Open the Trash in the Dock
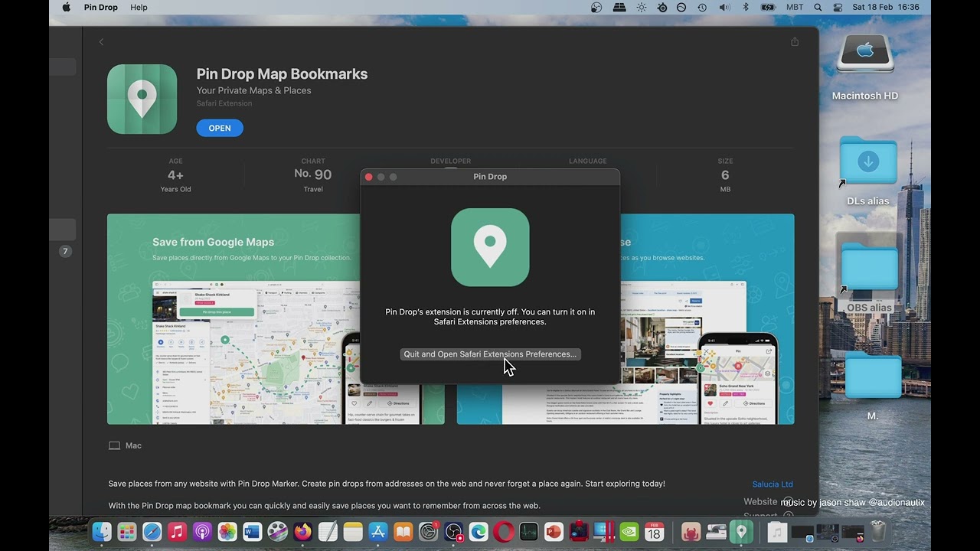This screenshot has height=551, width=980. point(878,532)
